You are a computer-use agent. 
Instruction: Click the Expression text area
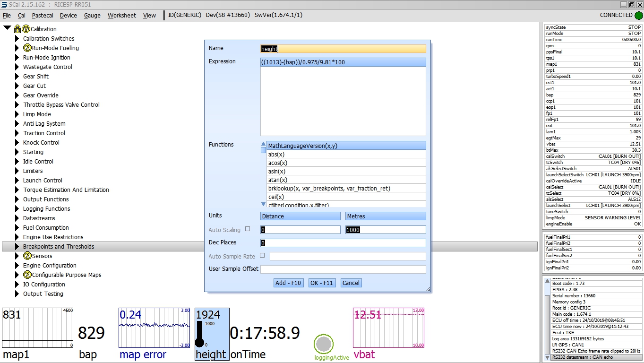[x=343, y=97]
